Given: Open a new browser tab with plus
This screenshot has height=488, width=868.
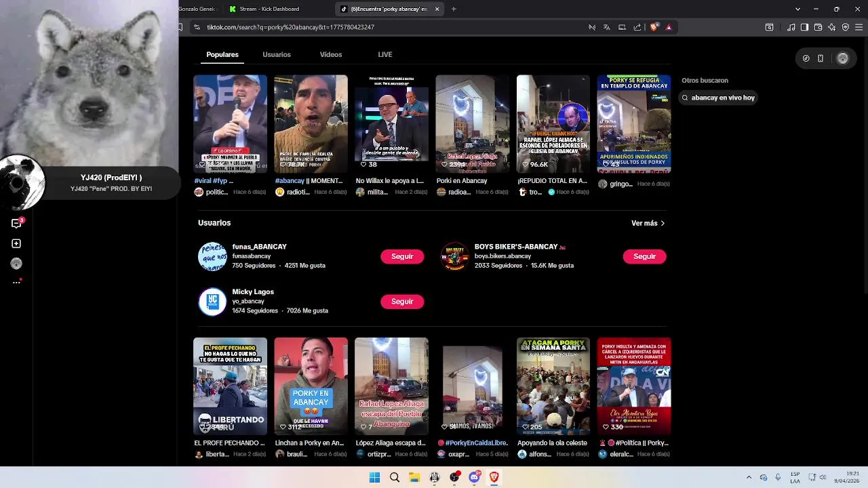Looking at the screenshot, I should coord(454,9).
